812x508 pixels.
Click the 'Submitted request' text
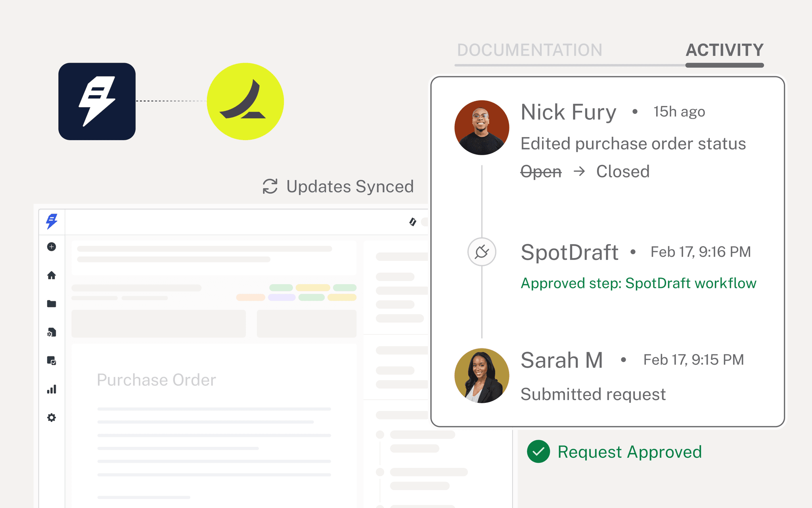(x=593, y=394)
